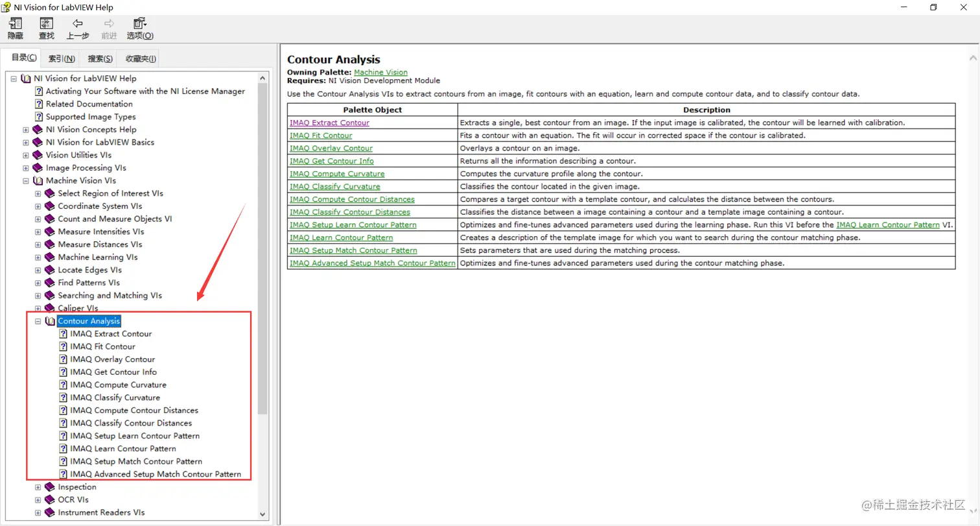Image resolution: width=980 pixels, height=526 pixels.
Task: Open the 选项(O) toolbar menu icon
Action: coord(140,24)
